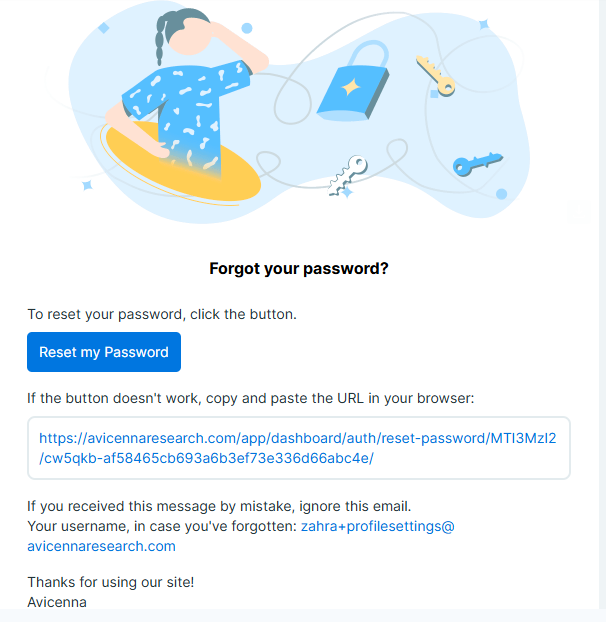606x622 pixels.
Task: Click the "Forgot your password?" heading
Action: 299,268
